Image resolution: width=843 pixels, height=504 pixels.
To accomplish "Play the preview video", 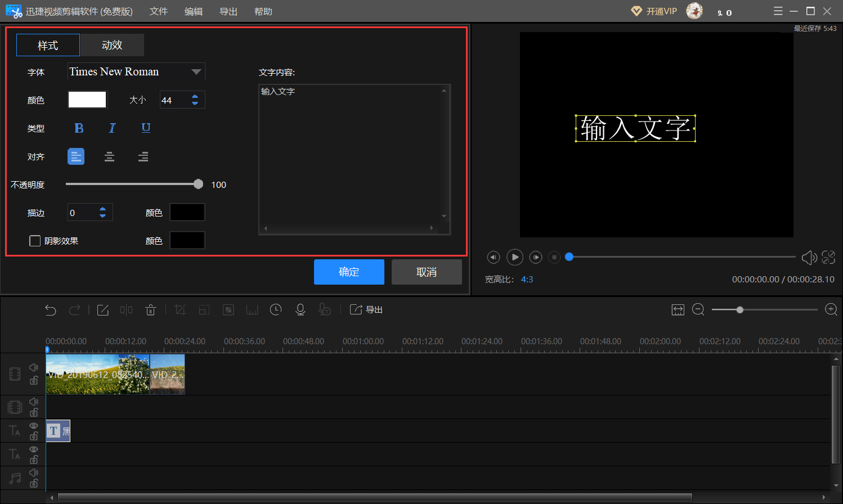I will click(x=515, y=257).
